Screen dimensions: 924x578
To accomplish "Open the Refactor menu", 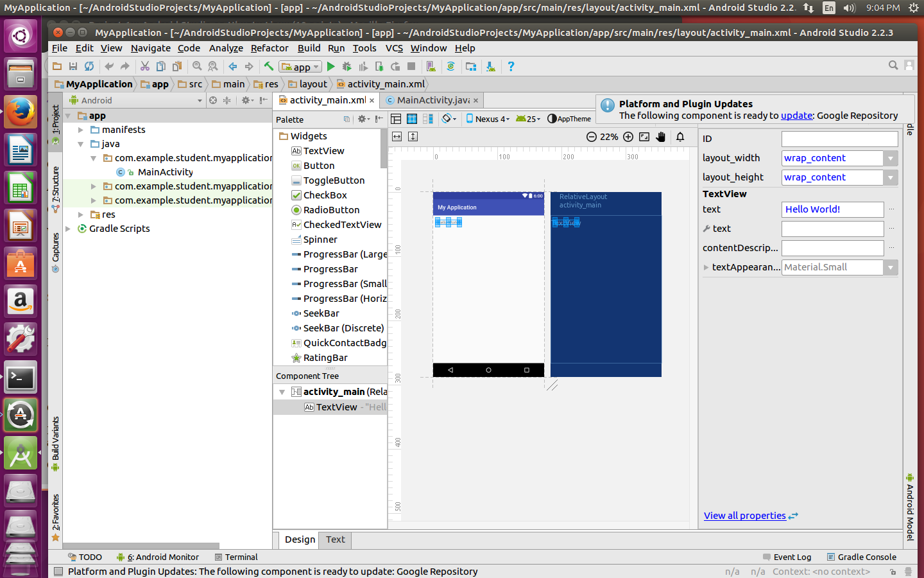I will coord(269,48).
